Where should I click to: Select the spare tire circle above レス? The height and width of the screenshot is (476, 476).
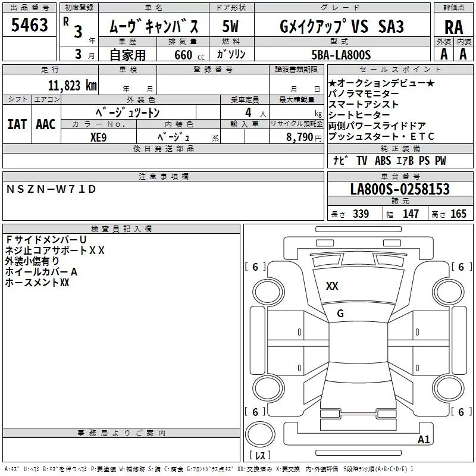pos(260,434)
